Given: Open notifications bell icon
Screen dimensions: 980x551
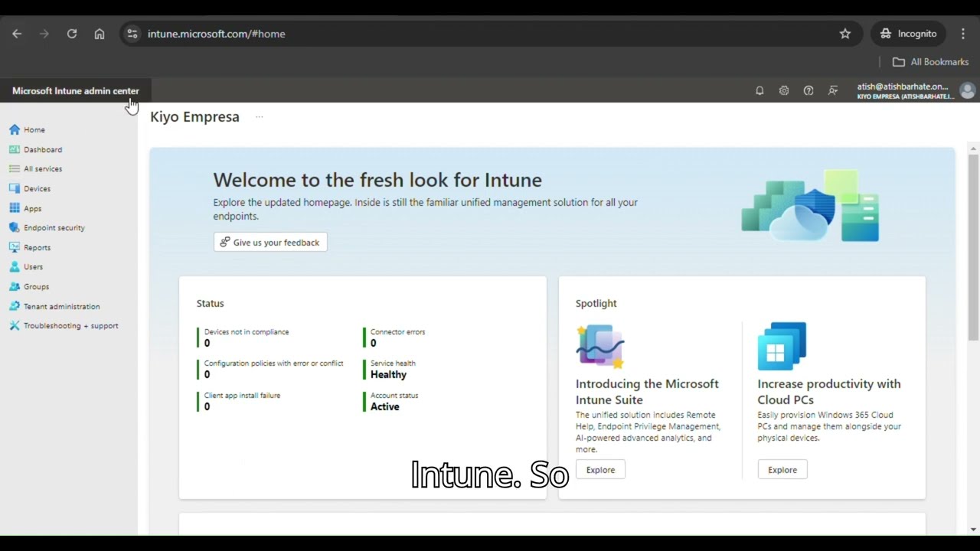Looking at the screenshot, I should pos(759,90).
